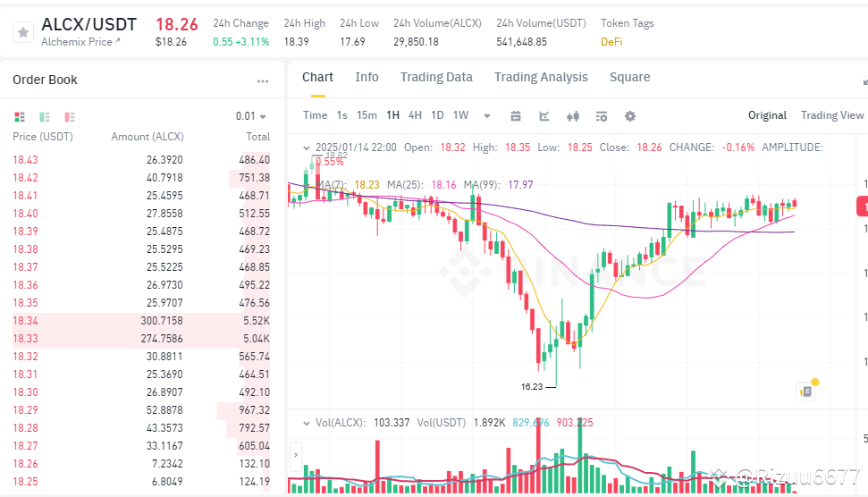Select the 4H interval
The image size is (868, 497).
415,115
